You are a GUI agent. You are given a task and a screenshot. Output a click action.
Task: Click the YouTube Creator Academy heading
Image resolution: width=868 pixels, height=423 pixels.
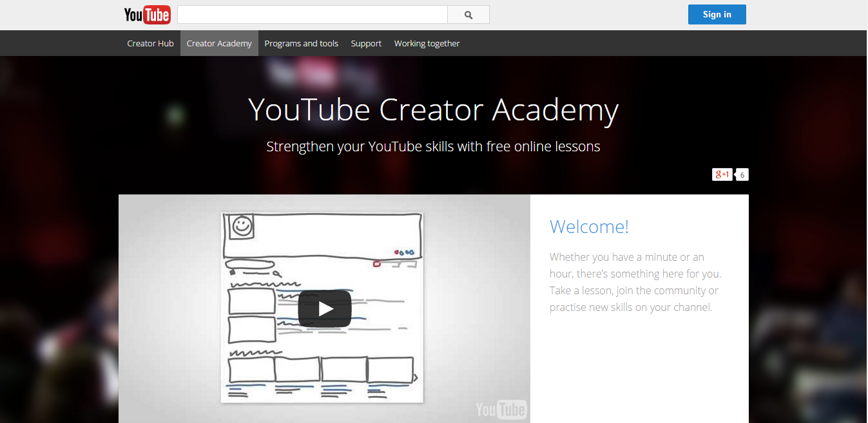(x=433, y=110)
